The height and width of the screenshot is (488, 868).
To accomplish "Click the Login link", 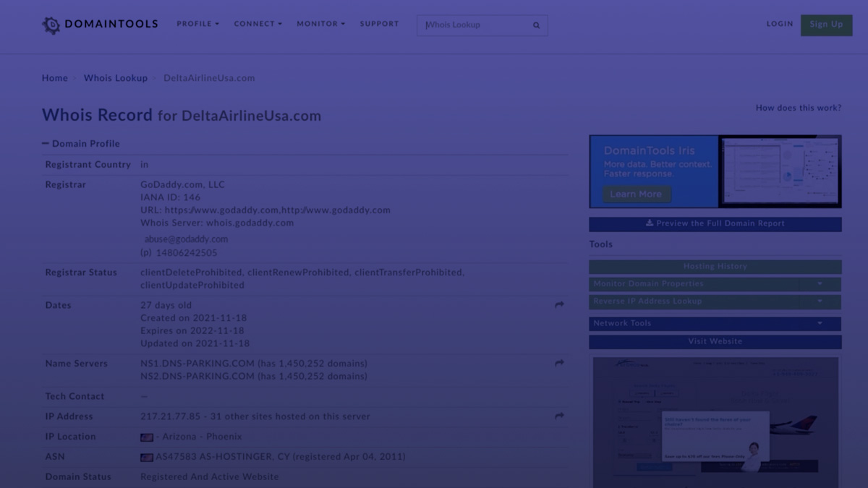I will click(780, 24).
